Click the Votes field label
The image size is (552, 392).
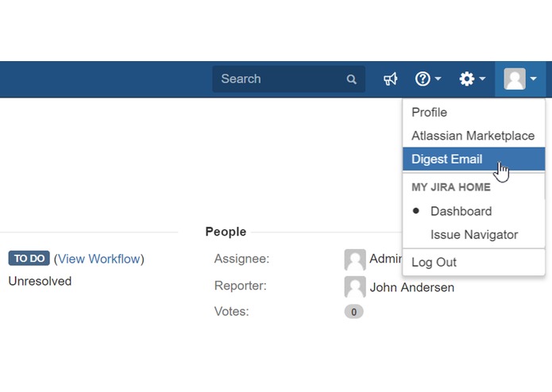click(x=232, y=312)
